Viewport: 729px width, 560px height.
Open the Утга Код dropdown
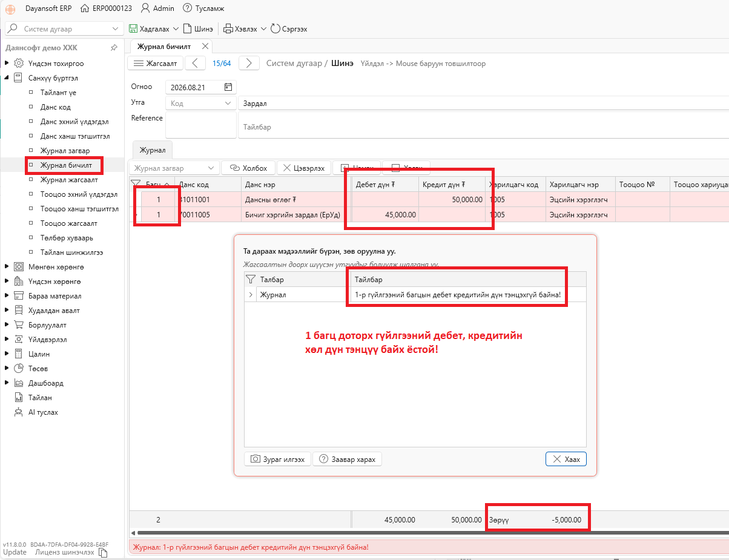coord(228,104)
